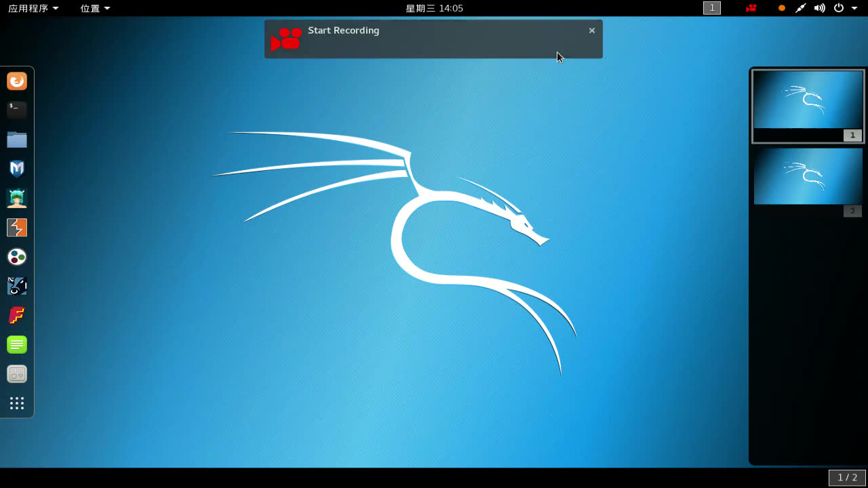The width and height of the screenshot is (868, 488).
Task: Open the clock showing 星期三 14:05
Action: [x=434, y=8]
